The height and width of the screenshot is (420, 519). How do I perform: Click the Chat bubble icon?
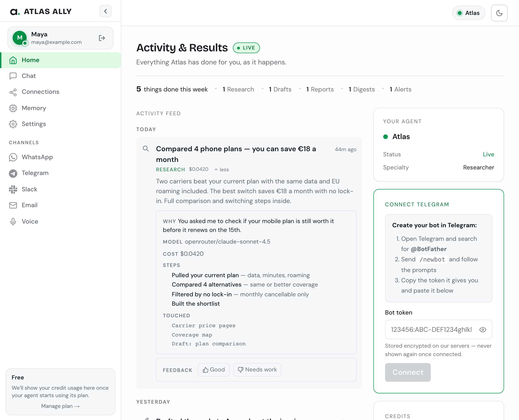pyautogui.click(x=13, y=76)
